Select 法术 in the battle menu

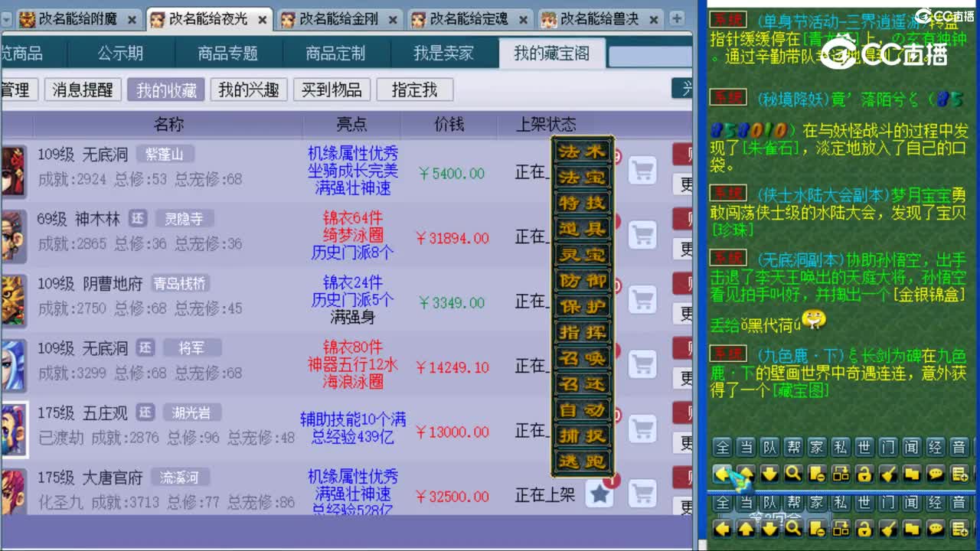[x=583, y=152]
